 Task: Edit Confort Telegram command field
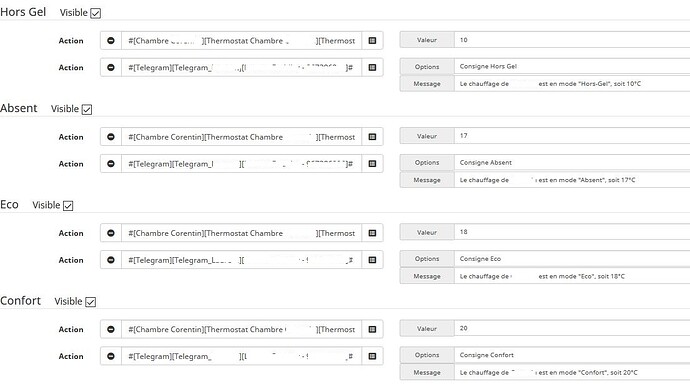click(x=242, y=356)
